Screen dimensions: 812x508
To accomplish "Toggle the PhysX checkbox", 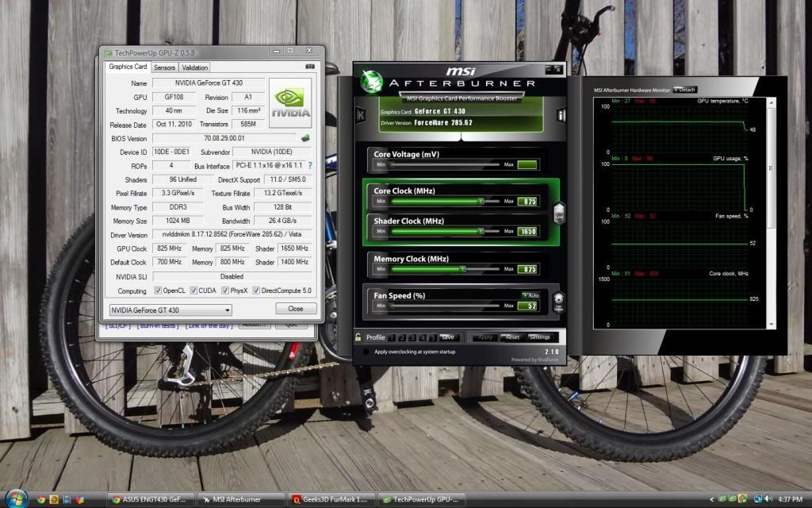I will pyautogui.click(x=225, y=291).
